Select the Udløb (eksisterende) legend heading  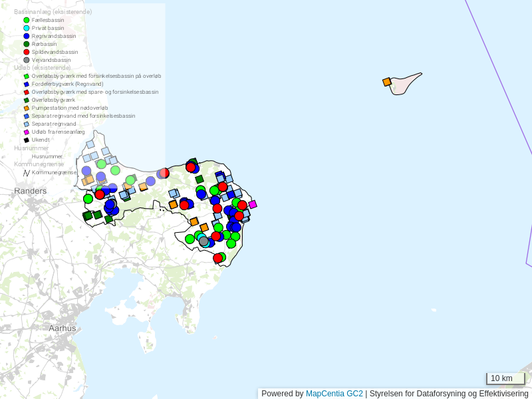point(42,68)
